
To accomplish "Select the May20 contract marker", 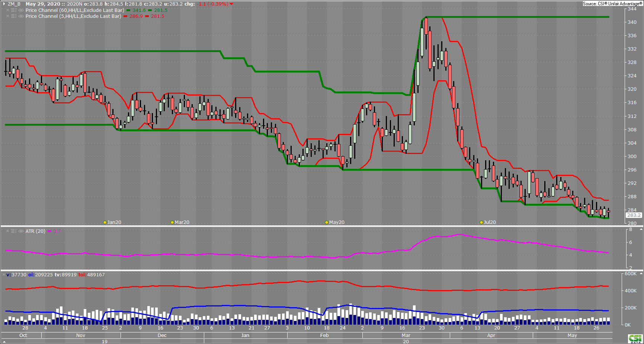I will pos(327,222).
